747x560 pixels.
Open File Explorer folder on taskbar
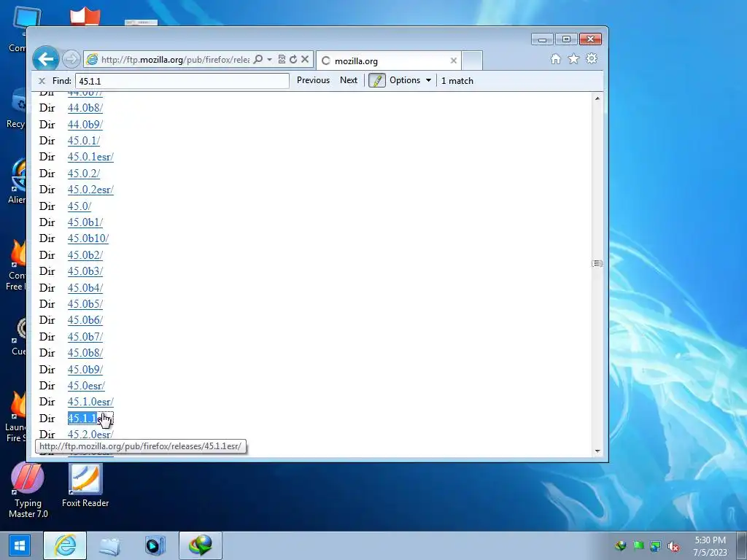tap(109, 545)
